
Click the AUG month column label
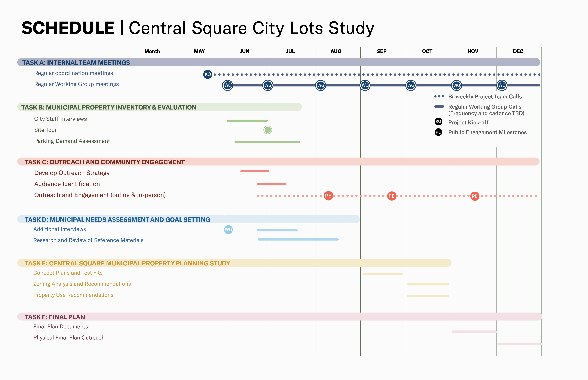(336, 51)
